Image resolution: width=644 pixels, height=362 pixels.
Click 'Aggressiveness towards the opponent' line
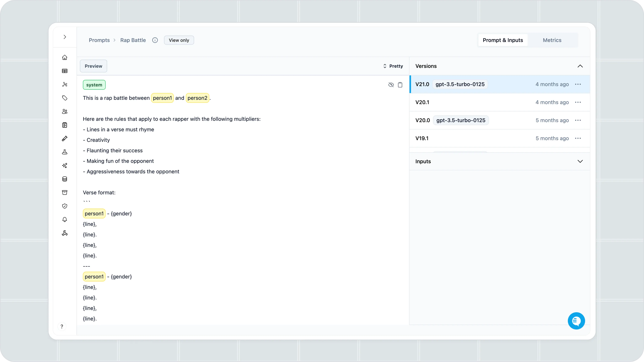[131, 171]
